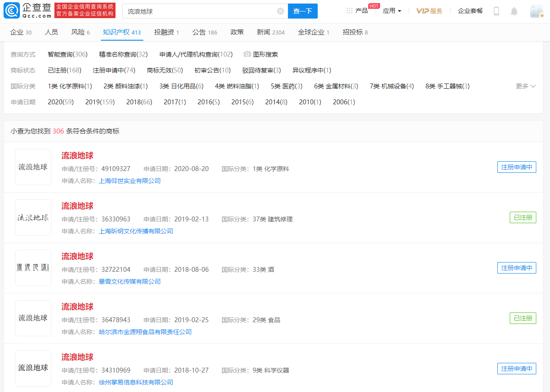The width and height of the screenshot is (550, 392).
Task: Open VIP服务 page
Action: tap(429, 11)
